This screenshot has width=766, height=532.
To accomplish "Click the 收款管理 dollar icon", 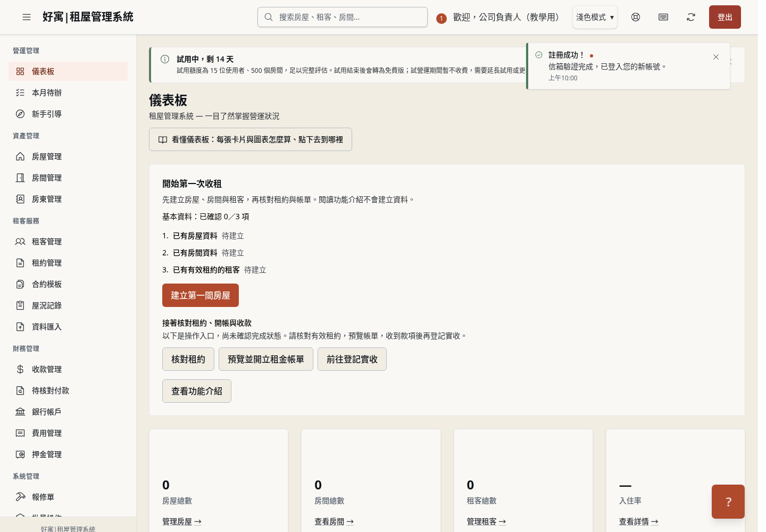I will pos(20,369).
